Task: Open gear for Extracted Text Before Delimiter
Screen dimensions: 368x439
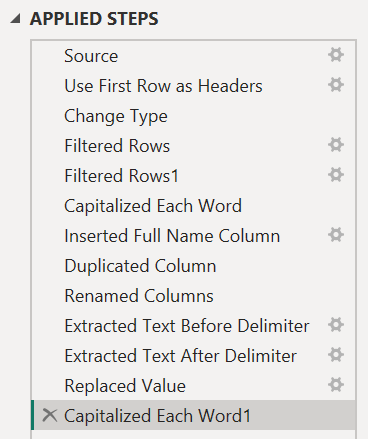Action: 336,325
